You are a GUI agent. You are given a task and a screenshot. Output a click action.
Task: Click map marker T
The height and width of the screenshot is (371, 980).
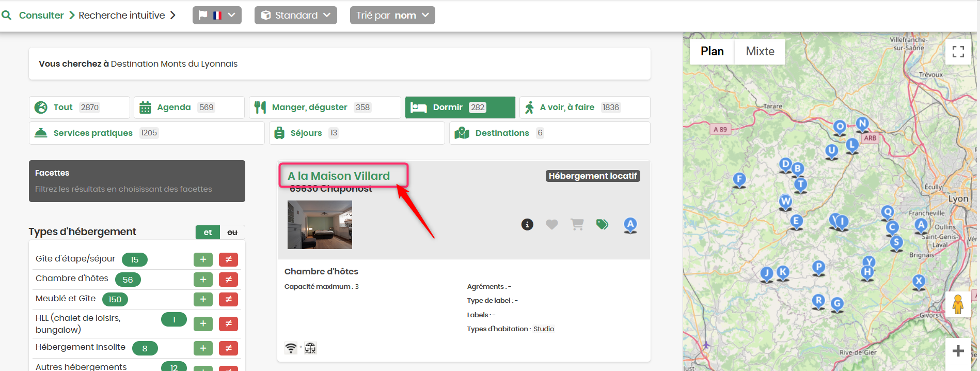coord(801,185)
